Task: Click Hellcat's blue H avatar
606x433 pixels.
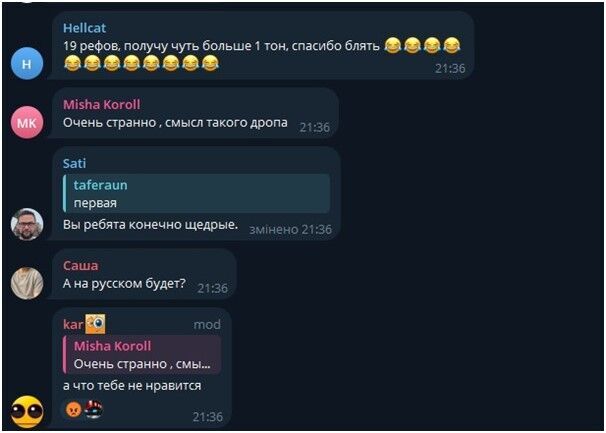Action: click(27, 63)
